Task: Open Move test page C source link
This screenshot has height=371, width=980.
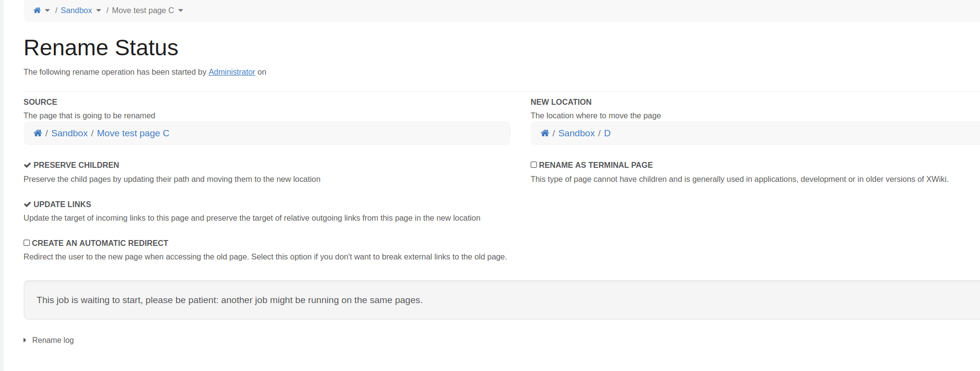Action: (133, 133)
